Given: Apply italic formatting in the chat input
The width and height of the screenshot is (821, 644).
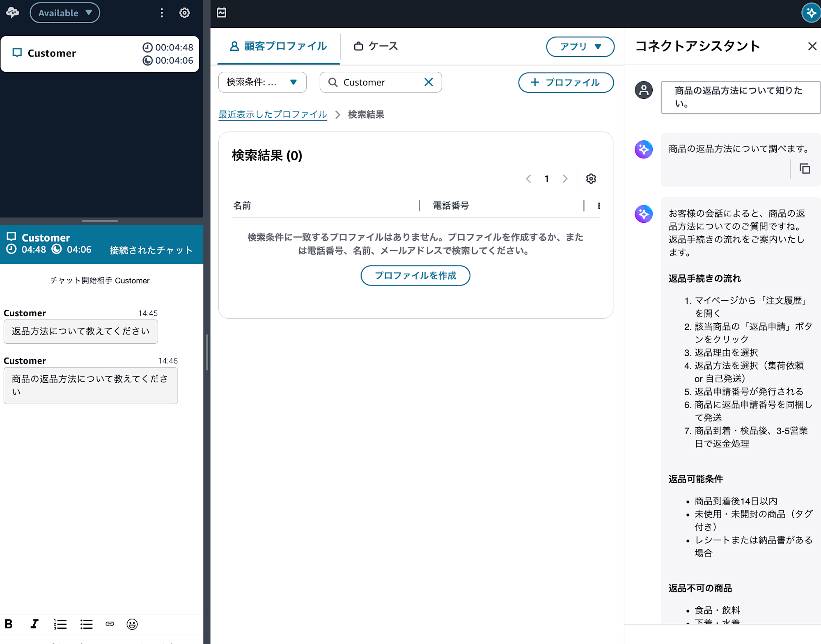Looking at the screenshot, I should point(34,624).
